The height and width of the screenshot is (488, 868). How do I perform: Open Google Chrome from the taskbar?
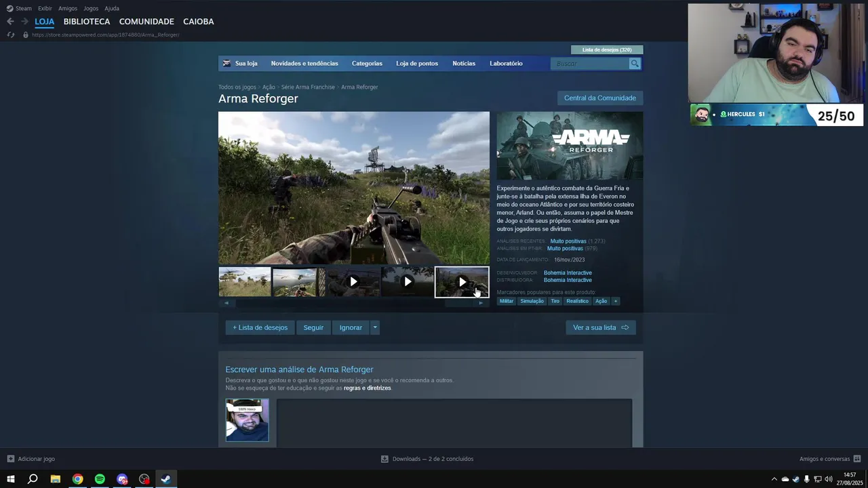tap(78, 479)
